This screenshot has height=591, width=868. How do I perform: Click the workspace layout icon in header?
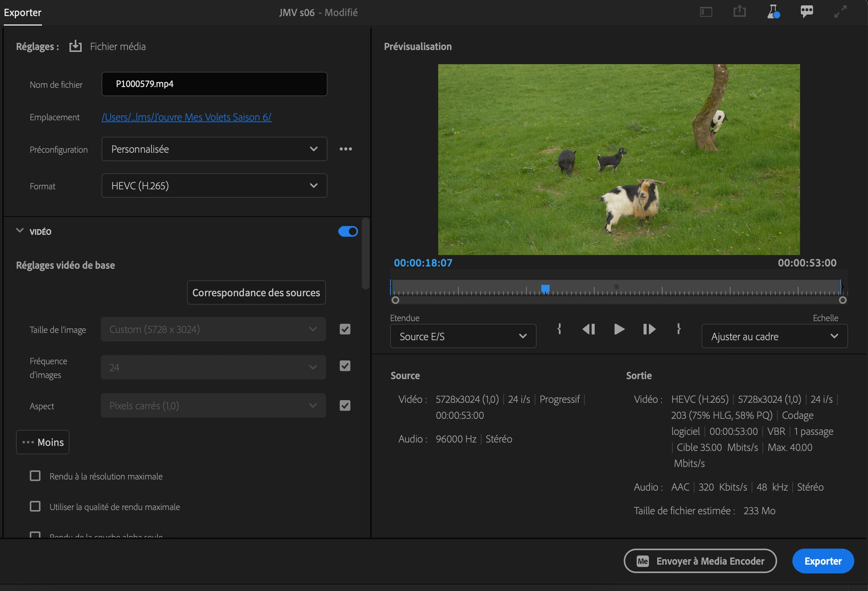(706, 12)
